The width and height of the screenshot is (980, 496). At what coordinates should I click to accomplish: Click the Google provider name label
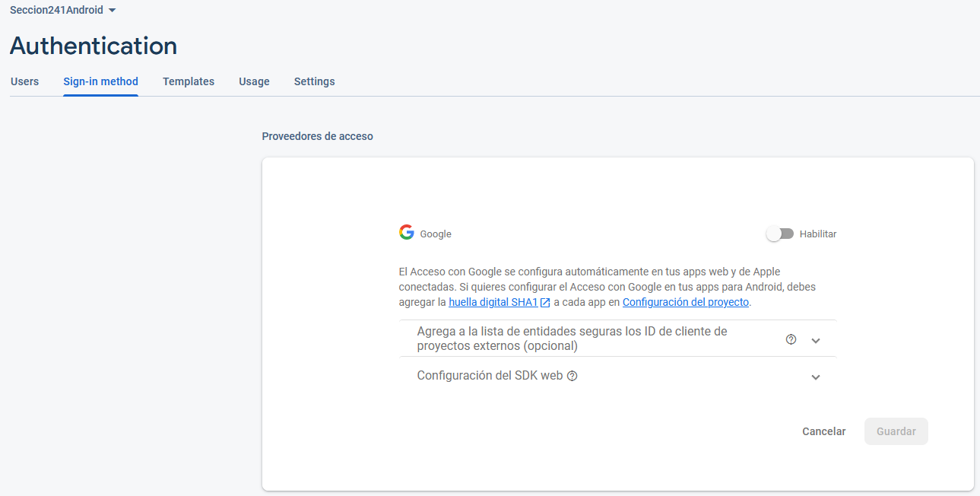point(435,234)
